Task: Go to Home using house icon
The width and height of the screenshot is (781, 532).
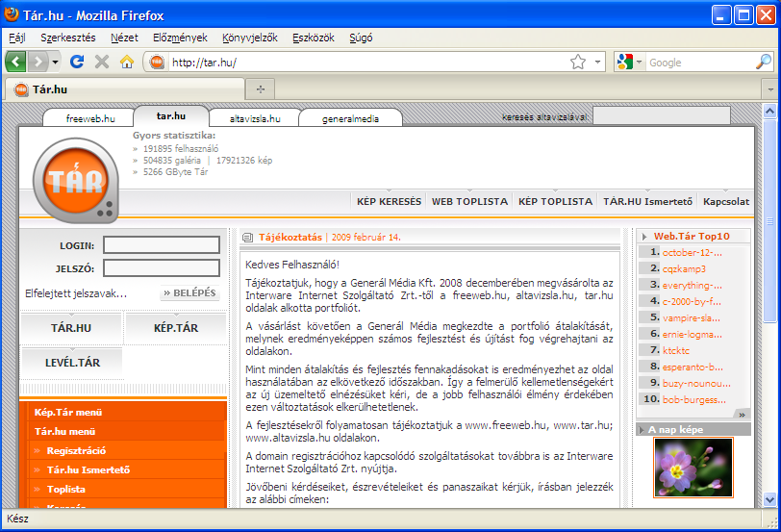Action: point(127,62)
